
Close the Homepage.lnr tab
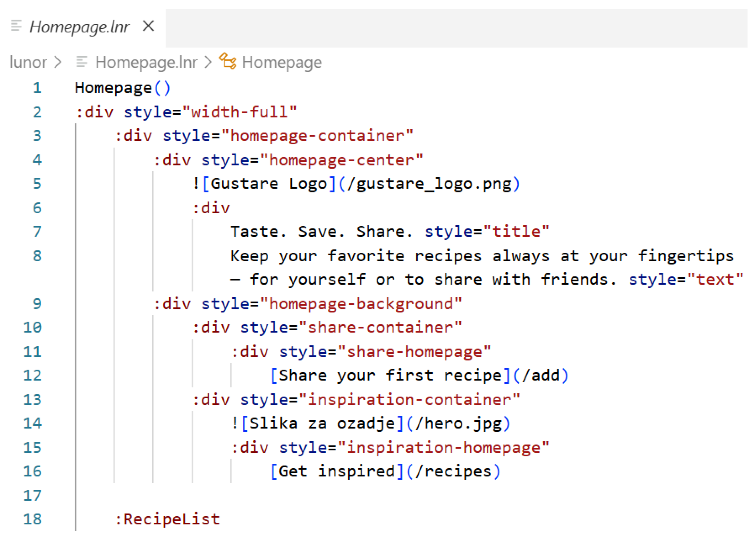coord(148,26)
